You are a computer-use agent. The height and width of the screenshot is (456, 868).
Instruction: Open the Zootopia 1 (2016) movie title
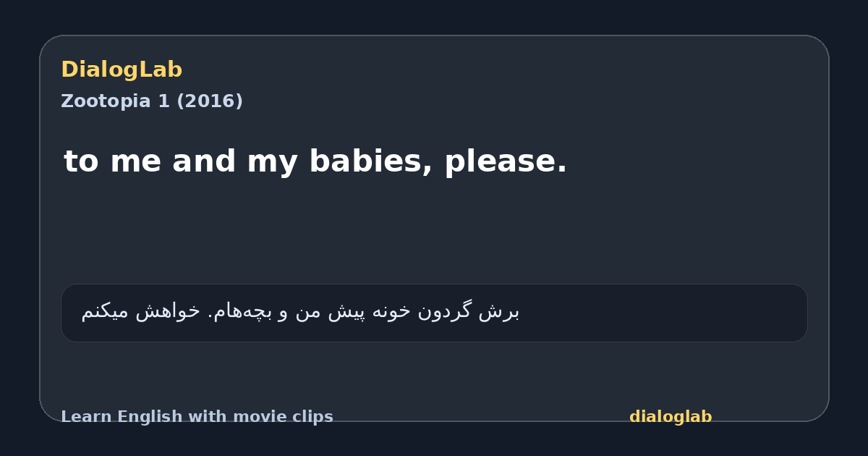click(152, 101)
